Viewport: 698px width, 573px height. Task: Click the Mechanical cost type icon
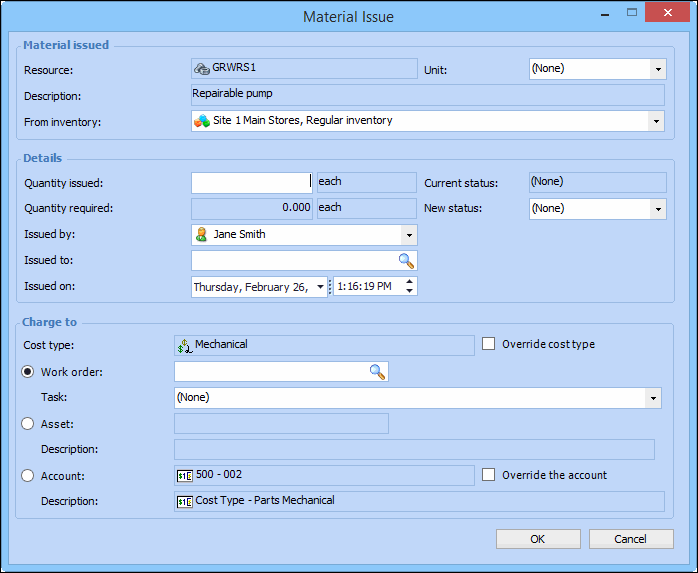coord(184,345)
